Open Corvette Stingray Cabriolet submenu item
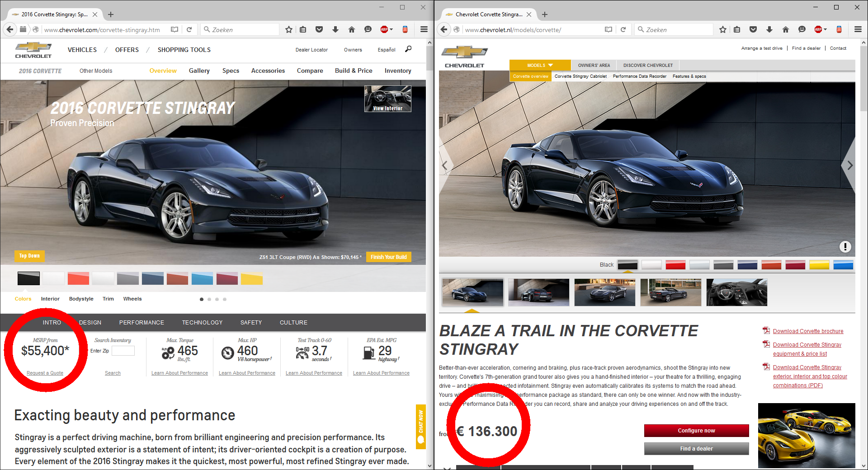 pyautogui.click(x=580, y=76)
